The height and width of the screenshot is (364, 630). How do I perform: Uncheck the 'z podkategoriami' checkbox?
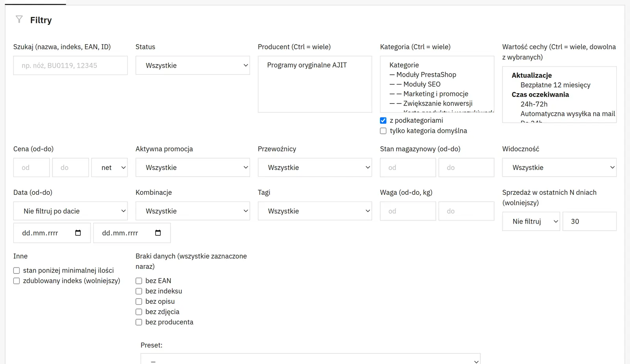pyautogui.click(x=383, y=120)
